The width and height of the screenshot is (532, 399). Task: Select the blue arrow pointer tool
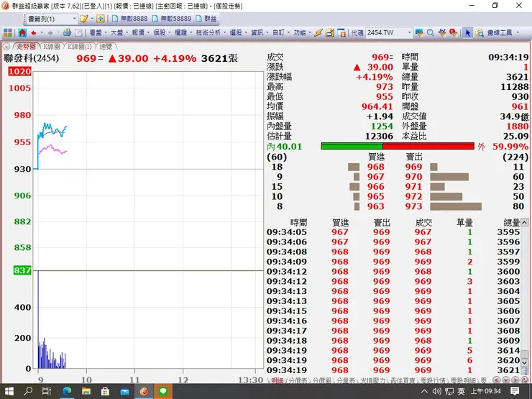[468, 33]
